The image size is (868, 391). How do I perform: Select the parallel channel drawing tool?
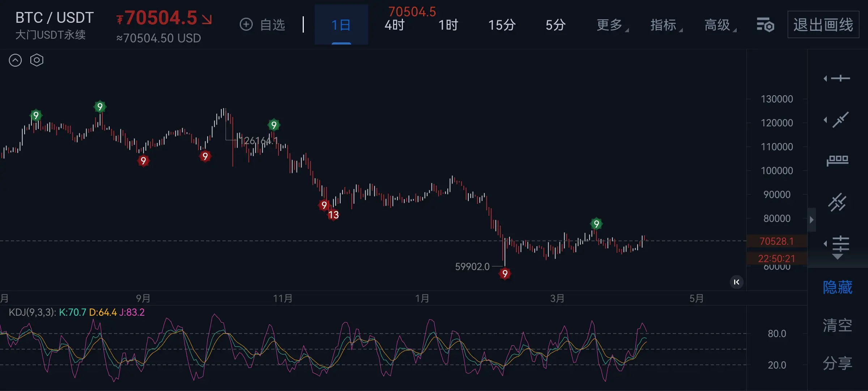[x=838, y=202]
